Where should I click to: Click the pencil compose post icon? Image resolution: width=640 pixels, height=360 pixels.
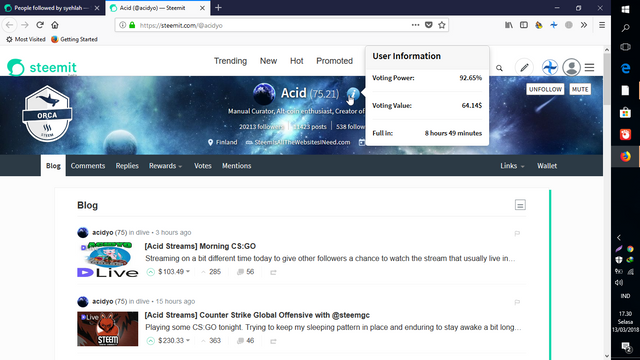pyautogui.click(x=524, y=67)
